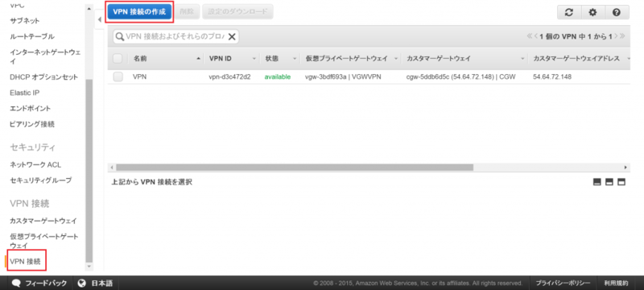Click the 状態 column header label
This screenshot has width=644, height=290.
(272, 59)
